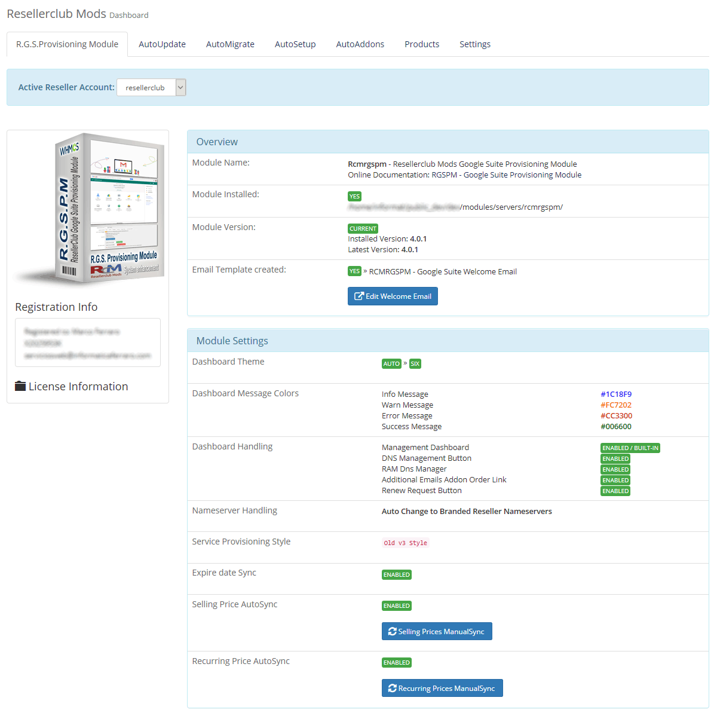Click the Resellerclub Mods Dashboard title

click(78, 14)
